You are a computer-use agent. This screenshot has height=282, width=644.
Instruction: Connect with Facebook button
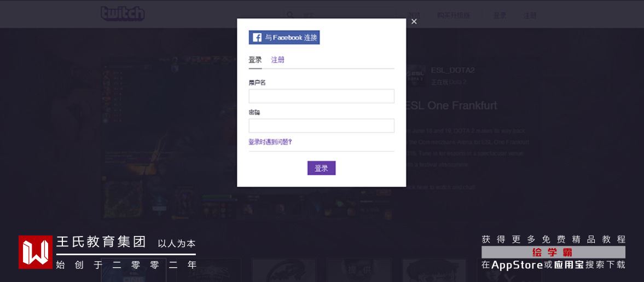[x=284, y=37]
